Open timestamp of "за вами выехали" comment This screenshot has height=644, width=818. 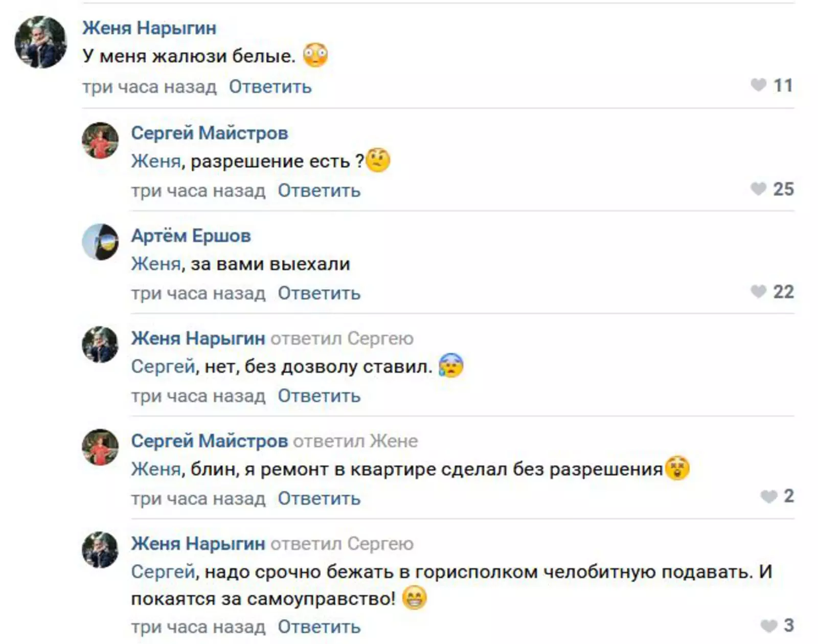pos(198,293)
